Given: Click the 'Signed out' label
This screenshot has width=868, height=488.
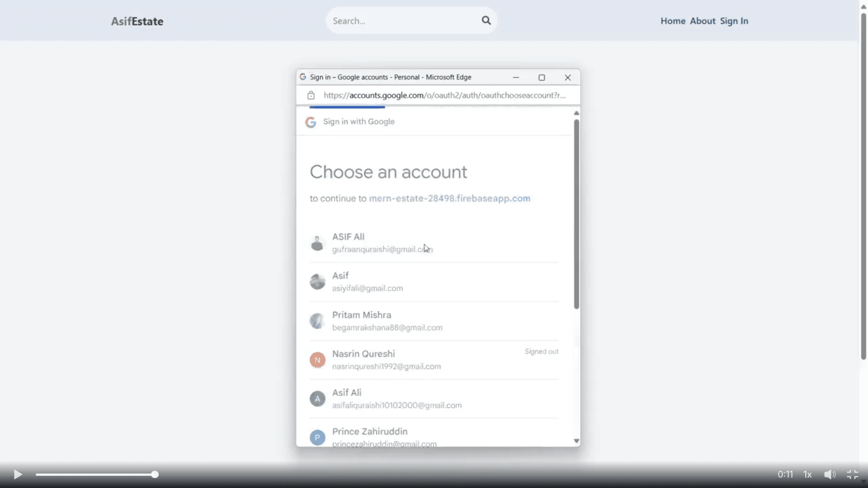Looking at the screenshot, I should [x=542, y=352].
